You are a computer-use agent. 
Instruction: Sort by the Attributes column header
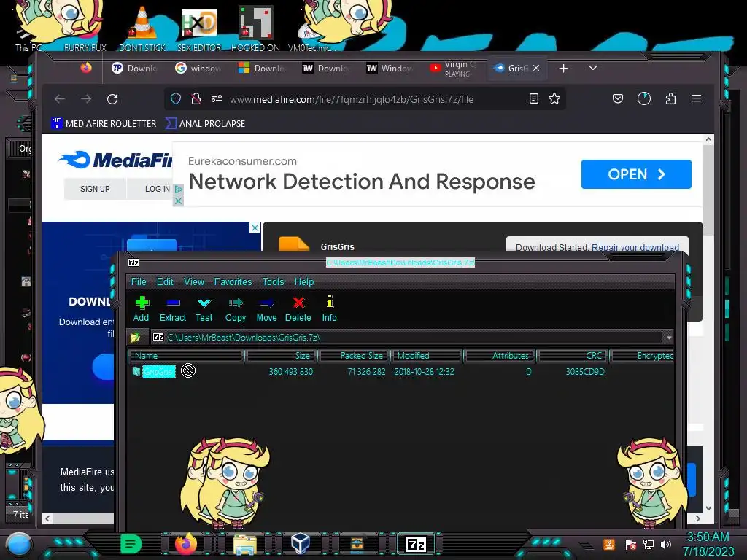point(500,356)
